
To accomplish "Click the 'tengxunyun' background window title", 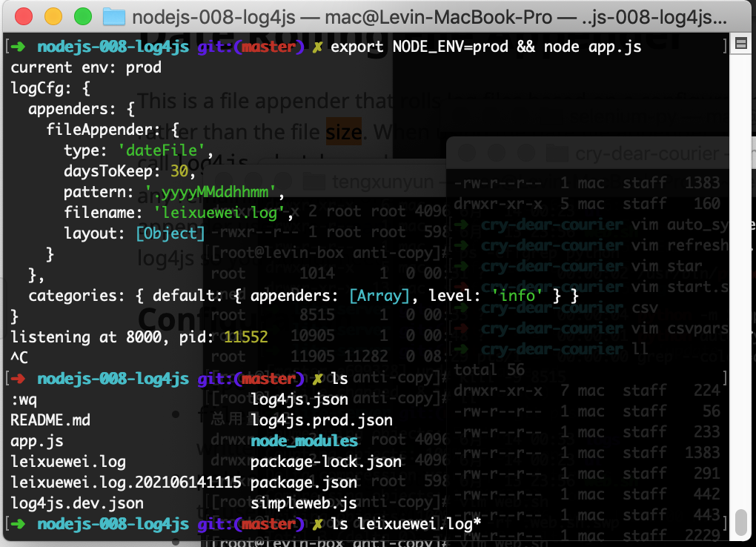I will point(383,182).
